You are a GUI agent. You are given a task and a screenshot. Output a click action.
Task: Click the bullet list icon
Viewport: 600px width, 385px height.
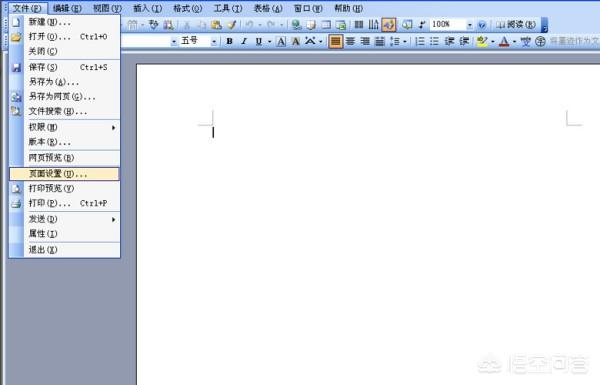click(434, 41)
